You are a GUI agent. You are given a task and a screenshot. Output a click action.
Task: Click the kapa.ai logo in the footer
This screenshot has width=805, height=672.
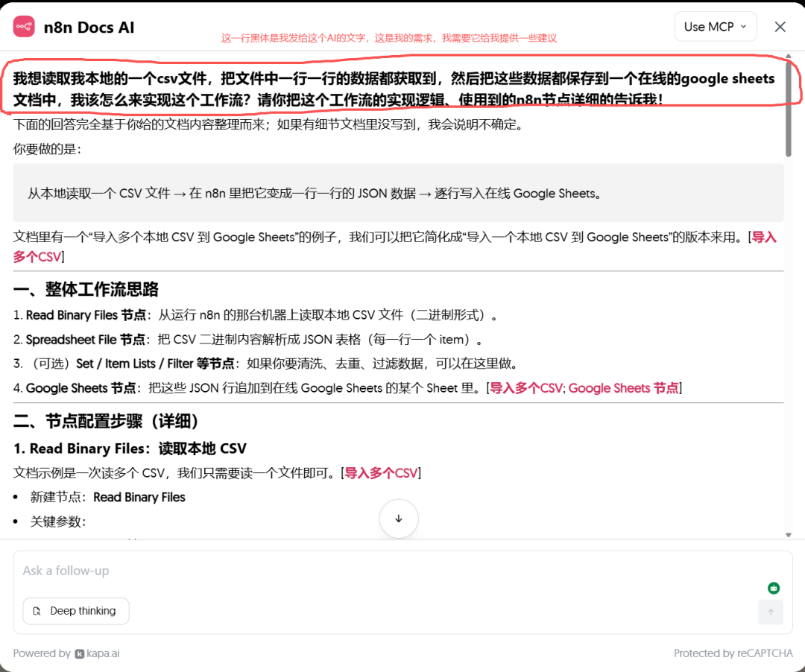[x=80, y=653]
